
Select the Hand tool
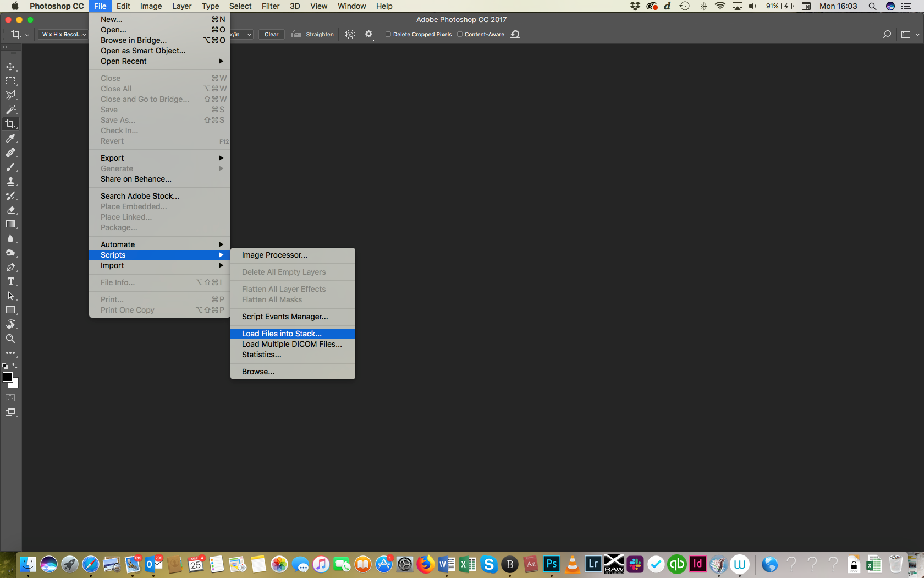[10, 324]
